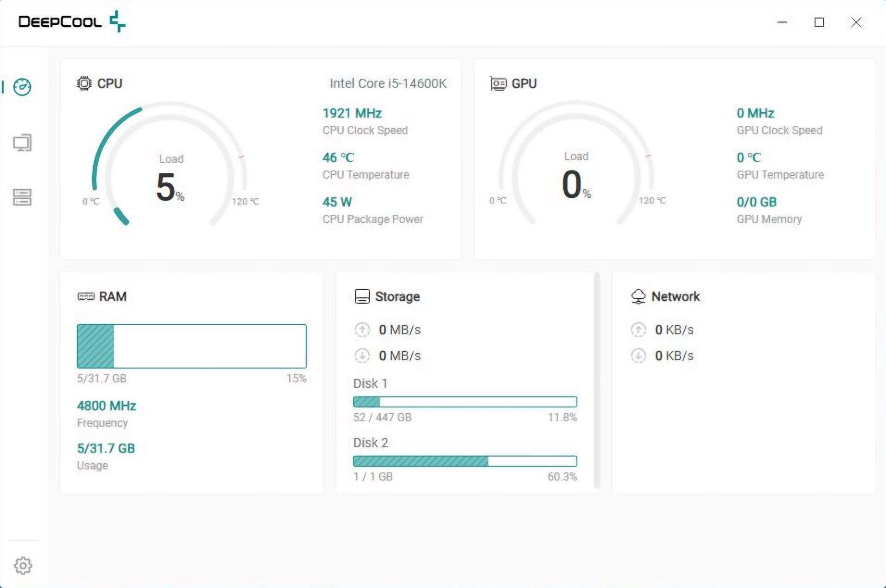
Task: Click the RAM usage bar
Action: click(x=192, y=346)
